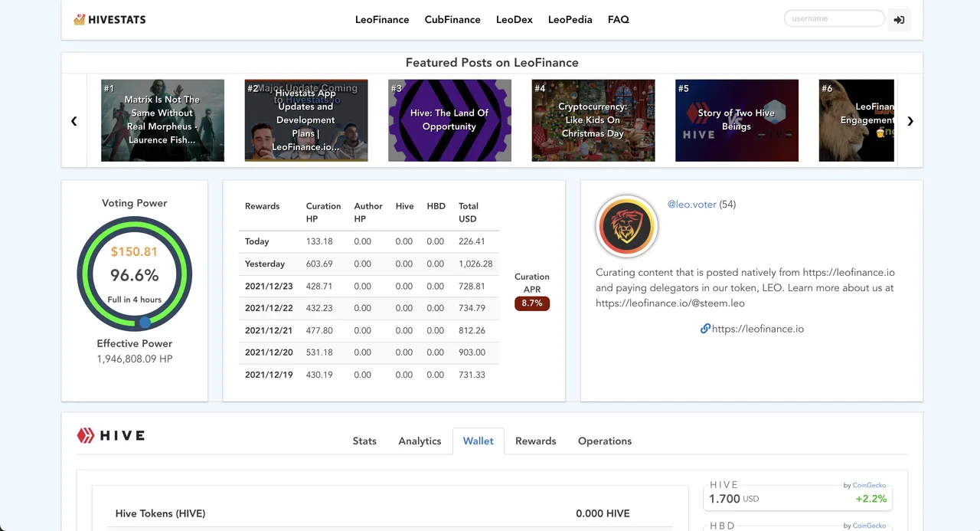
Task: Click the 2021/12/22 rewards row date
Action: click(x=269, y=308)
